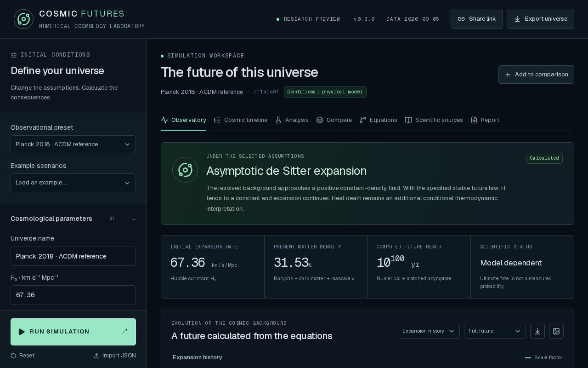Click the Scale factor legend entry
This screenshot has height=368, width=588.
pyautogui.click(x=543, y=357)
